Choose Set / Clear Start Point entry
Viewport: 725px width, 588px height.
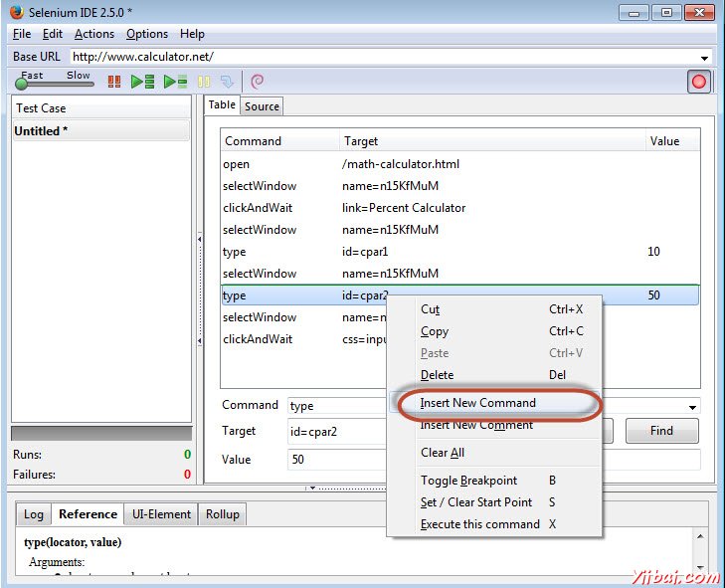494,502
